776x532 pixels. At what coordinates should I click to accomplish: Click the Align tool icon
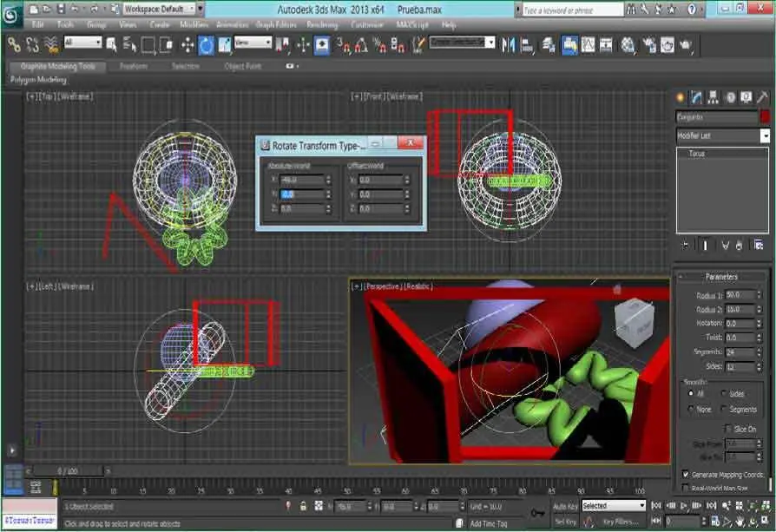click(x=527, y=45)
